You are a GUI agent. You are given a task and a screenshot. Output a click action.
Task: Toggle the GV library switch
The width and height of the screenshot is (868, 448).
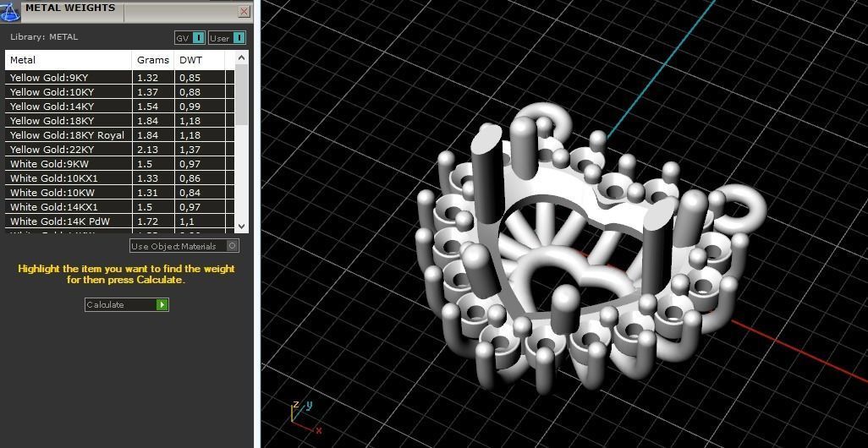click(x=190, y=37)
